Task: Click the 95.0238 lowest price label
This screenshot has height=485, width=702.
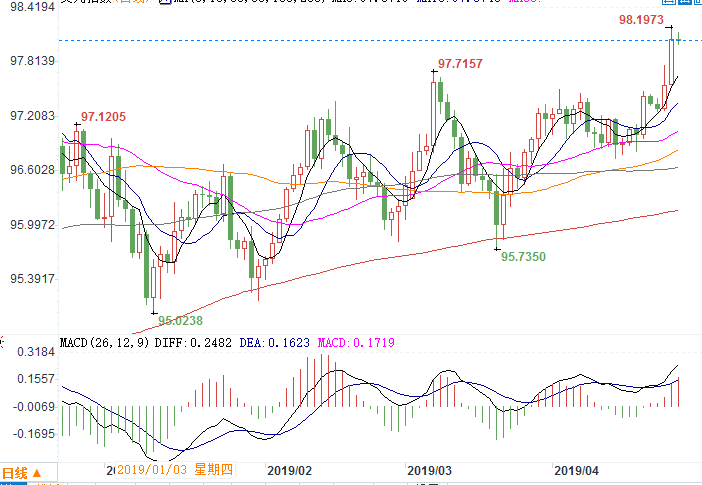Action: tap(180, 320)
